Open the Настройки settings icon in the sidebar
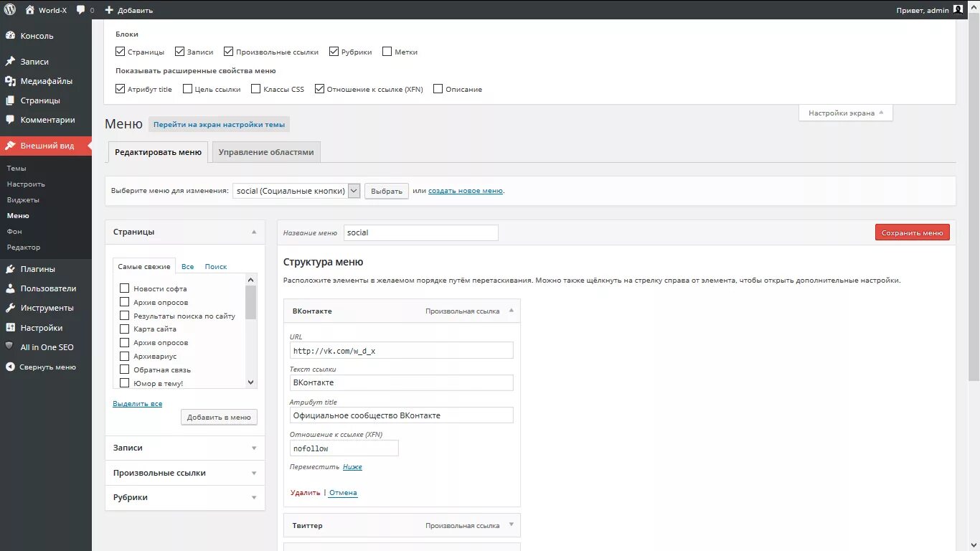This screenshot has width=980, height=551. click(10, 328)
